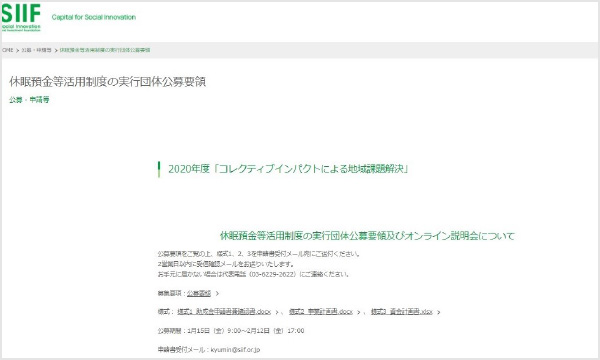Click the page title 休眠預金等活用制度の実行団体公募要領
Image resolution: width=600 pixels, height=360 pixels.
pos(108,82)
